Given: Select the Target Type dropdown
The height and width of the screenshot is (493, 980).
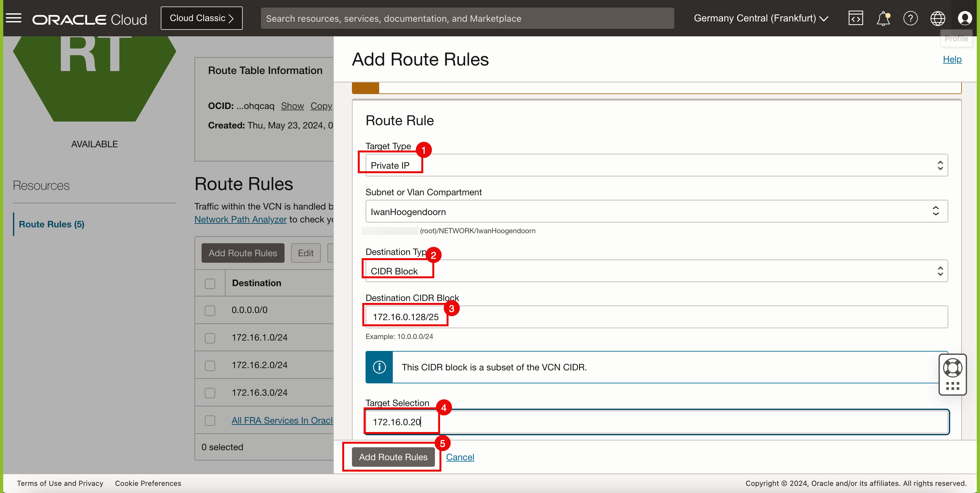Looking at the screenshot, I should [653, 165].
